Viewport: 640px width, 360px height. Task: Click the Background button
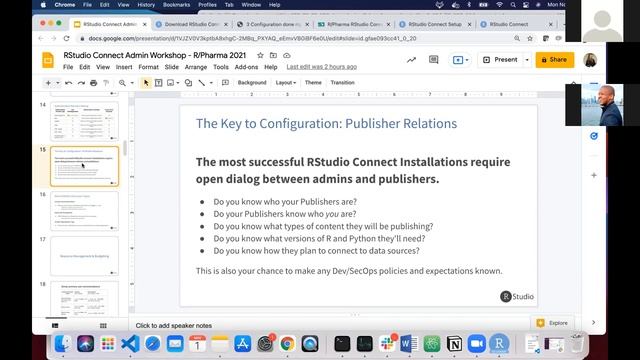[x=252, y=82]
